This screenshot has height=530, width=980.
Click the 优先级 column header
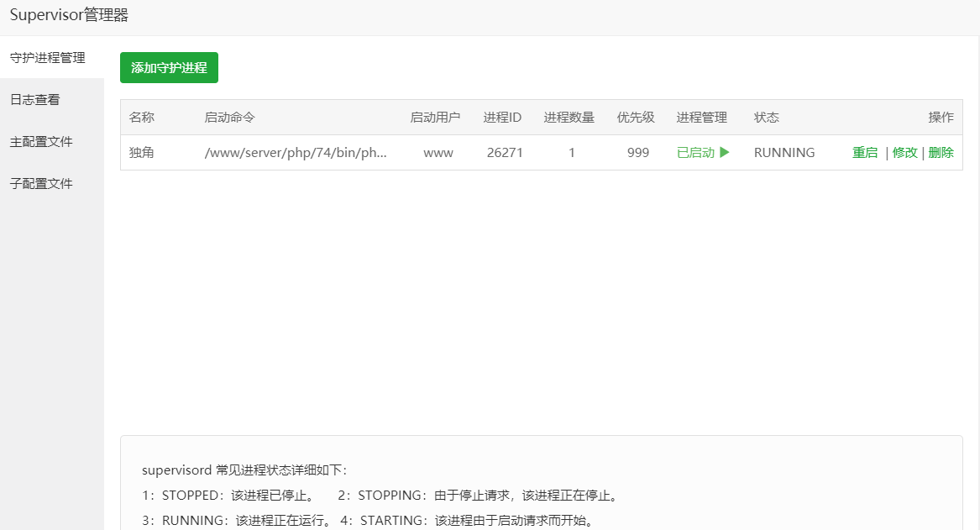(636, 118)
